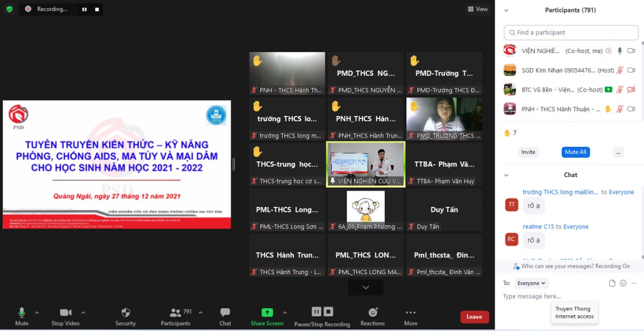
Task: Open the Security options
Action: [x=126, y=312]
